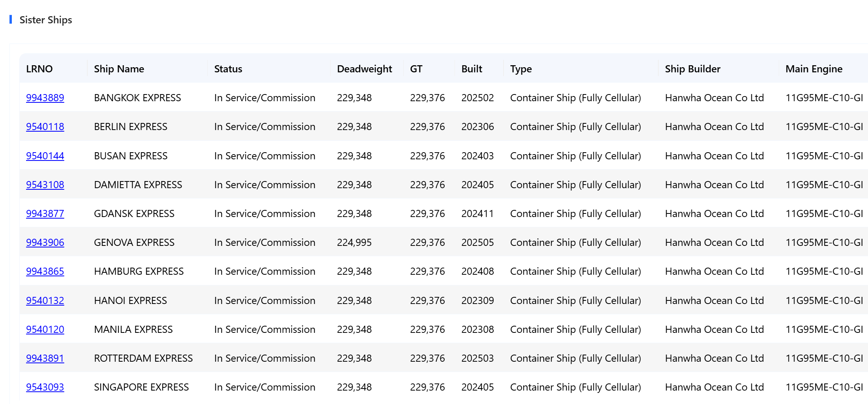
Task: Click the Ship Builder column header
Action: point(692,69)
